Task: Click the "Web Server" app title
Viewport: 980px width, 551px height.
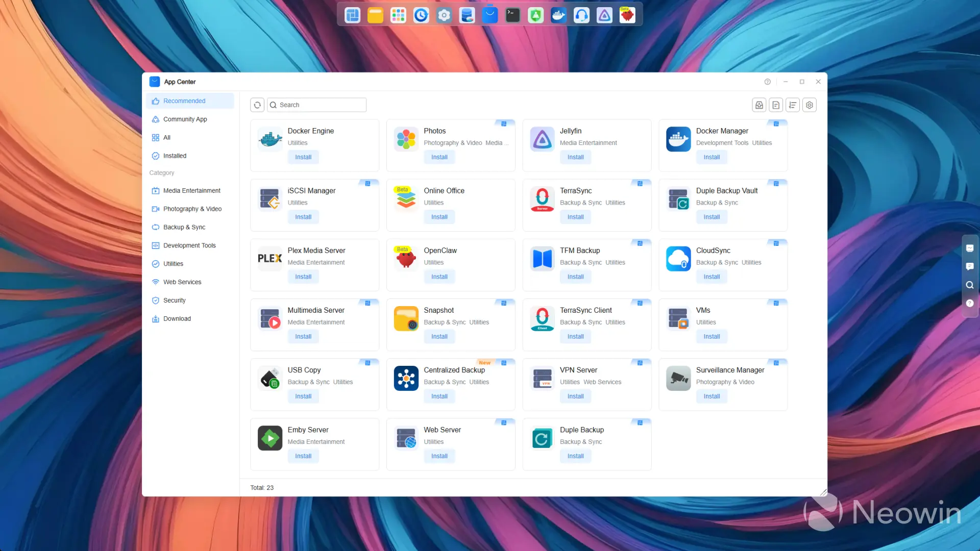Action: click(442, 430)
